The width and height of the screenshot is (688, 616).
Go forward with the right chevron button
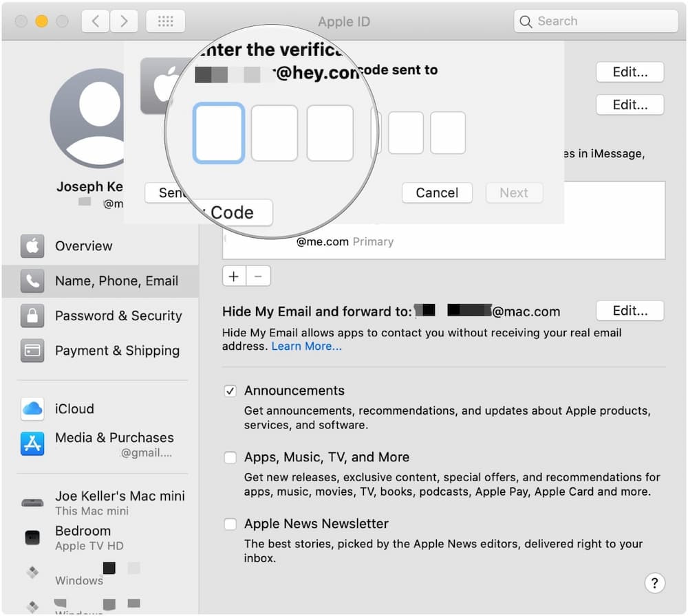(x=123, y=21)
